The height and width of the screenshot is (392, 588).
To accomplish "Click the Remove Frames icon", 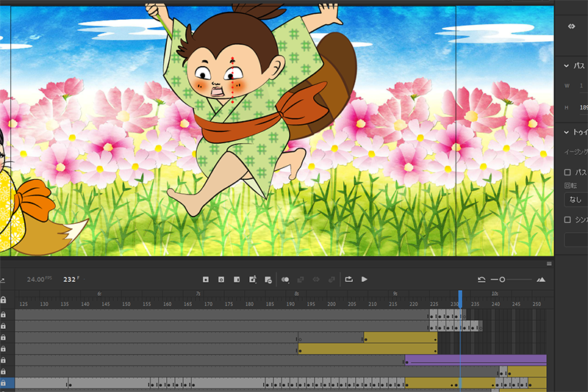I will coord(268,280).
